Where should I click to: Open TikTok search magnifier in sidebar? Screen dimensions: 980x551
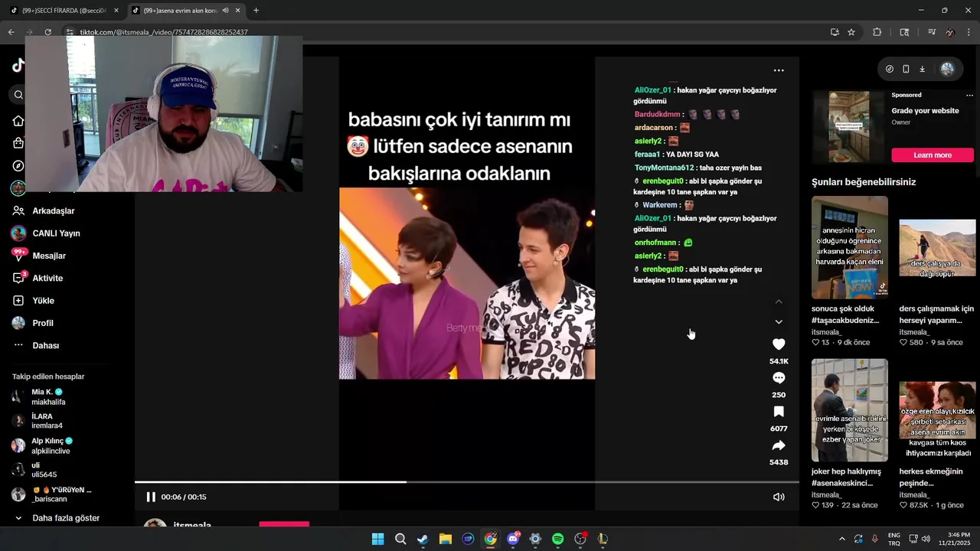18,95
